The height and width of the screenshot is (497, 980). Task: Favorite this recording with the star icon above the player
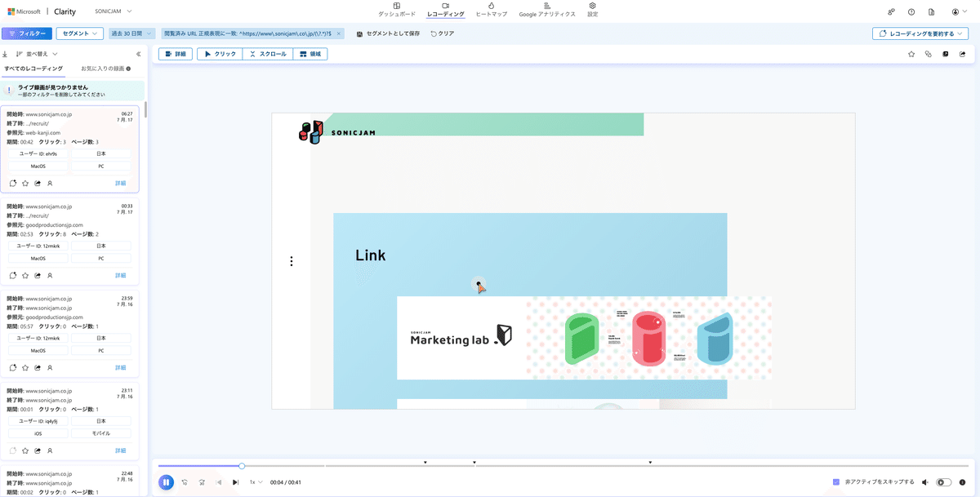coord(911,54)
